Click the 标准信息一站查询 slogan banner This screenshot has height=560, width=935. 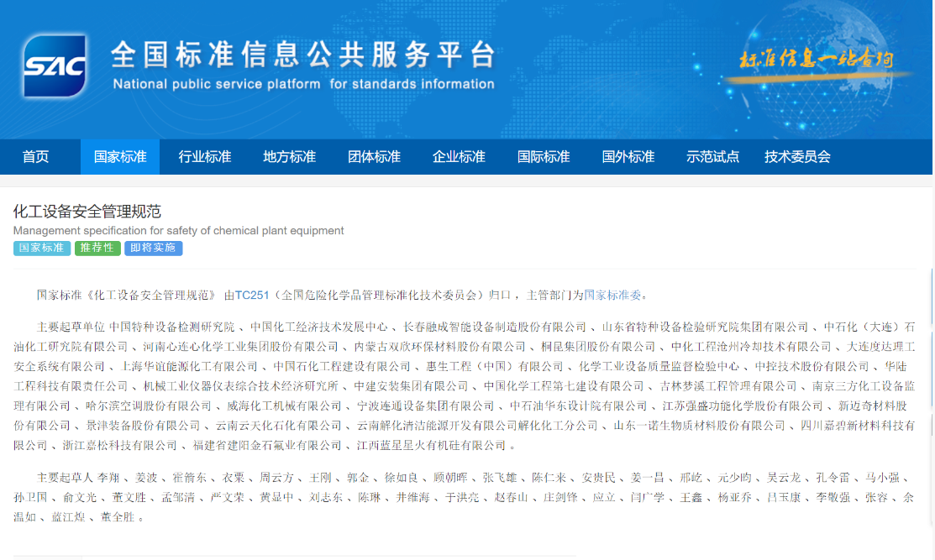coord(815,60)
